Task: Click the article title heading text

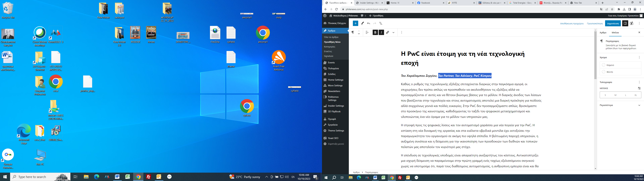Action: tap(463, 58)
